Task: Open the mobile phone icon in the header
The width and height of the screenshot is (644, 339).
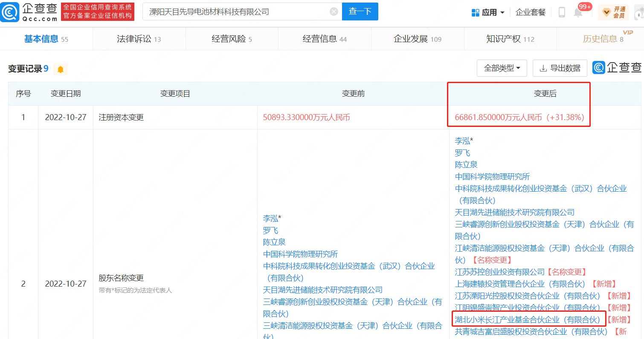Action: [562, 12]
